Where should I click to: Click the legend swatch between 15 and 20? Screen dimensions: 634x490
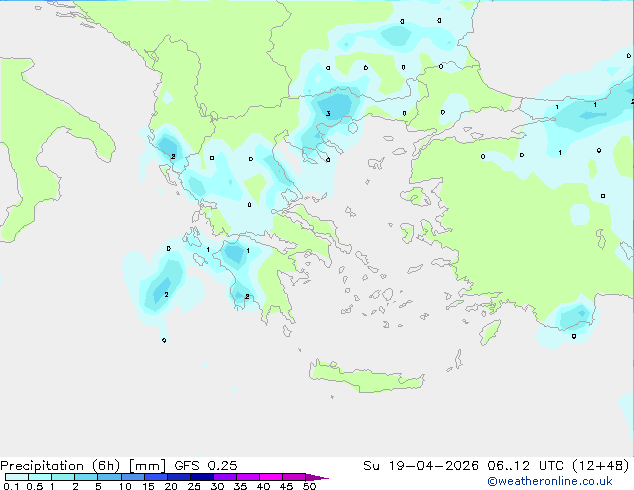(155, 477)
